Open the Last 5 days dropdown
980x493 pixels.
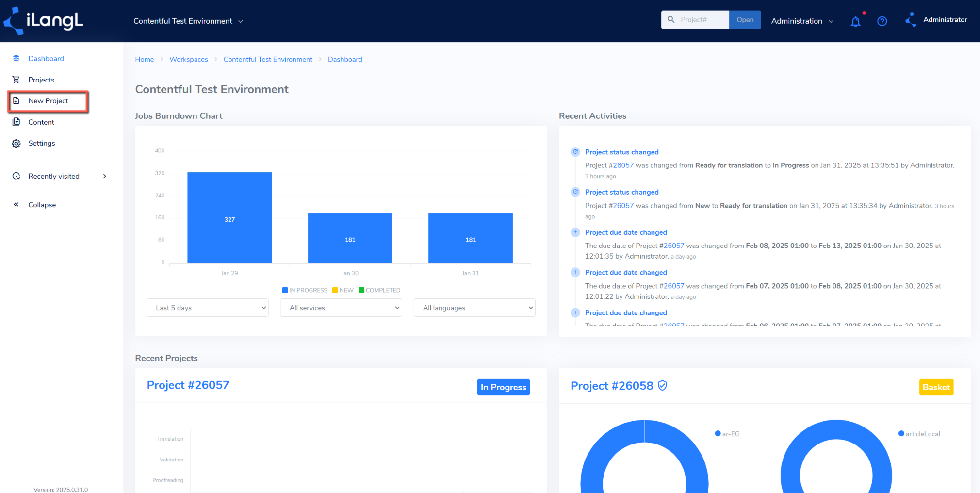[x=208, y=308]
